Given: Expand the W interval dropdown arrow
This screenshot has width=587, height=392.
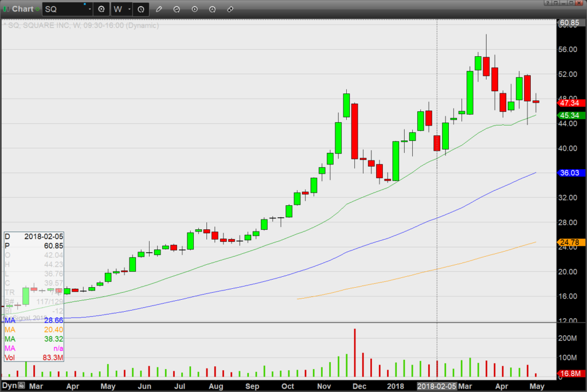Looking at the screenshot, I should pyautogui.click(x=129, y=9).
